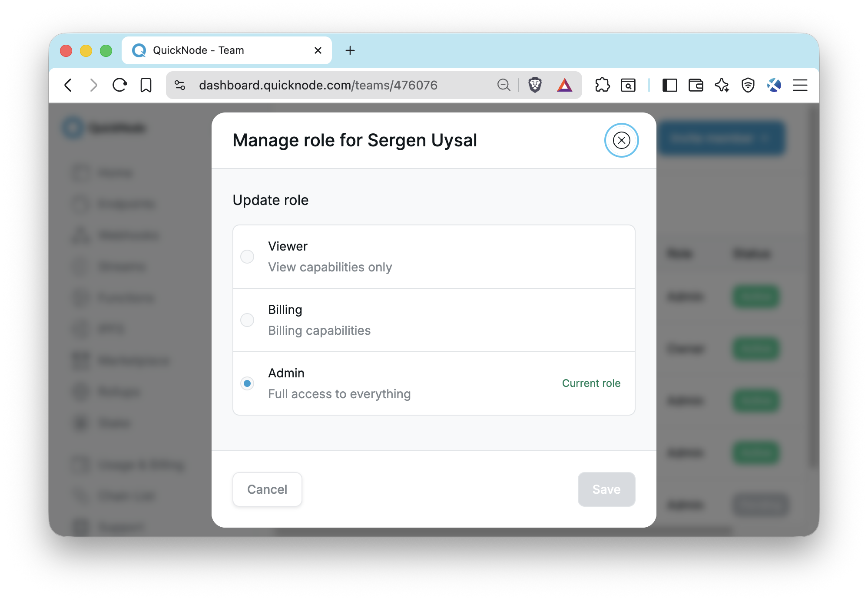Image resolution: width=868 pixels, height=601 pixels.
Task: Click the zoom level magnifier icon
Action: tap(504, 85)
